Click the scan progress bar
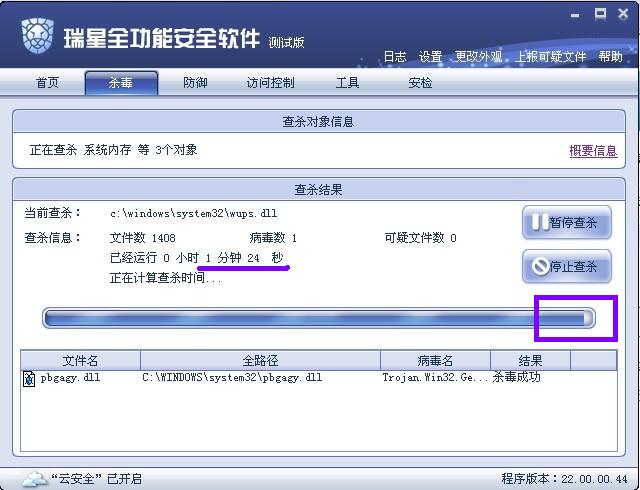This screenshot has height=490, width=640. tap(319, 318)
